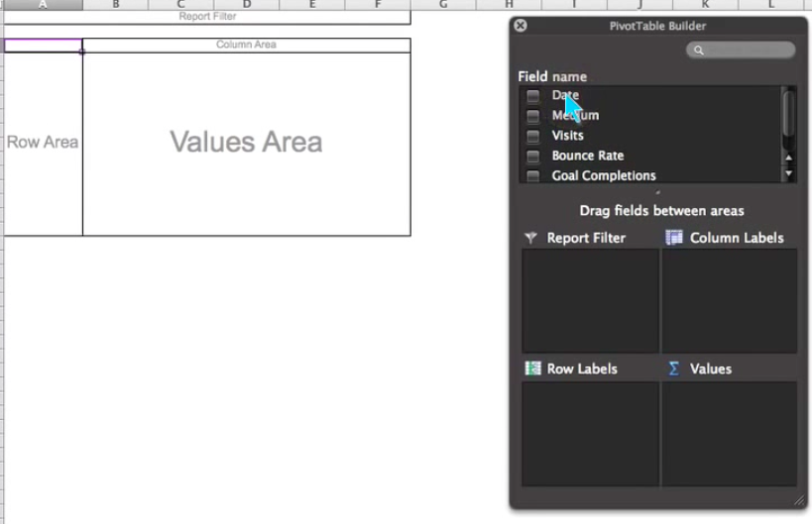812x524 pixels.
Task: Click the magnifying glass search icon
Action: tap(699, 51)
